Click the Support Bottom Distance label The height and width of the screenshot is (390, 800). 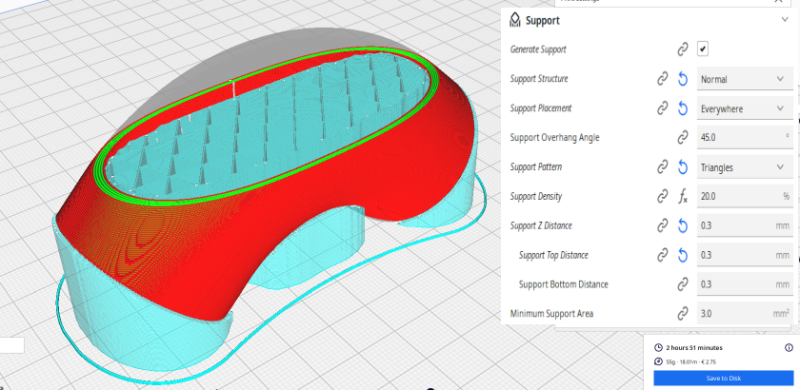coord(563,284)
